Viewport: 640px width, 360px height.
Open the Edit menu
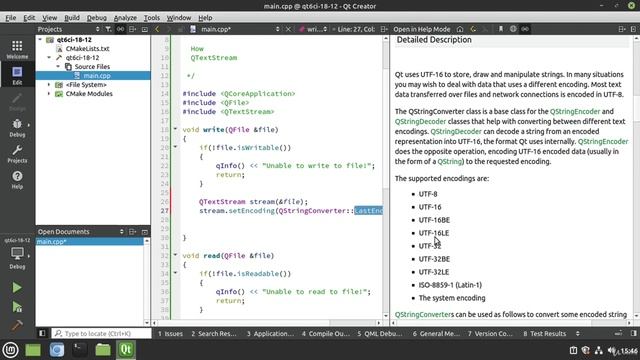click(29, 18)
